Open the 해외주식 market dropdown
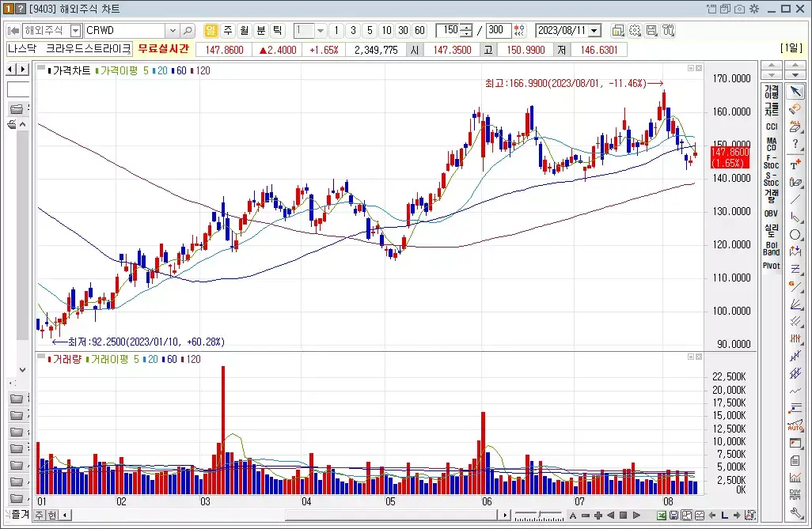Viewport: 812px width, 529px height. [x=76, y=31]
